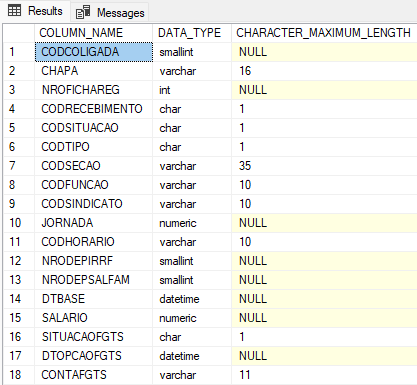Select the CODCOLIGADA cell
Viewport: 417px width, 385px height.
click(x=94, y=52)
